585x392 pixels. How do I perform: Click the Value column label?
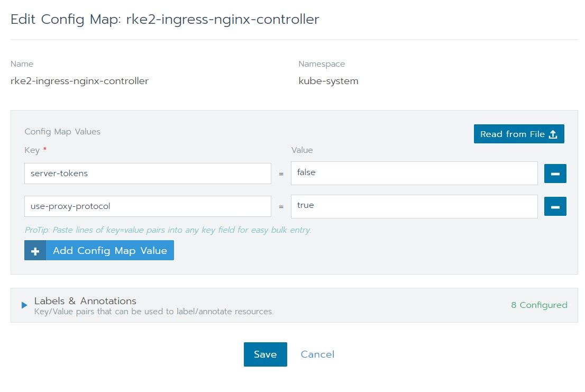(302, 150)
